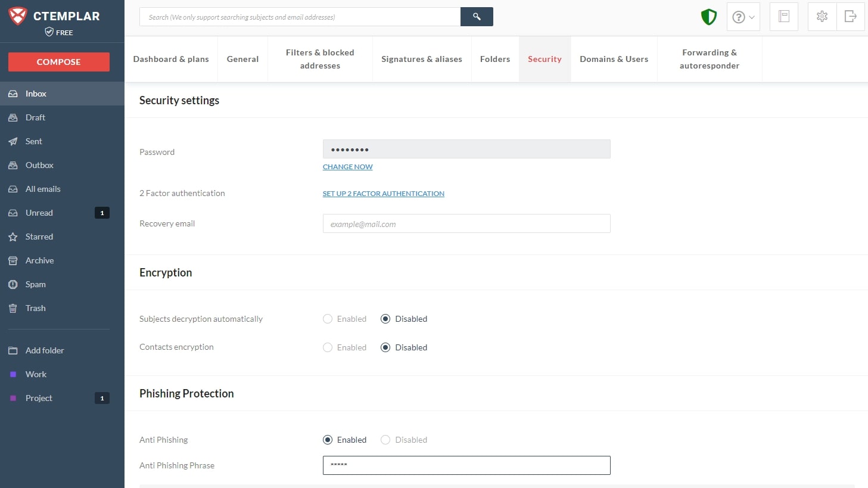The height and width of the screenshot is (488, 868).
Task: Click the search input field
Action: tap(300, 17)
